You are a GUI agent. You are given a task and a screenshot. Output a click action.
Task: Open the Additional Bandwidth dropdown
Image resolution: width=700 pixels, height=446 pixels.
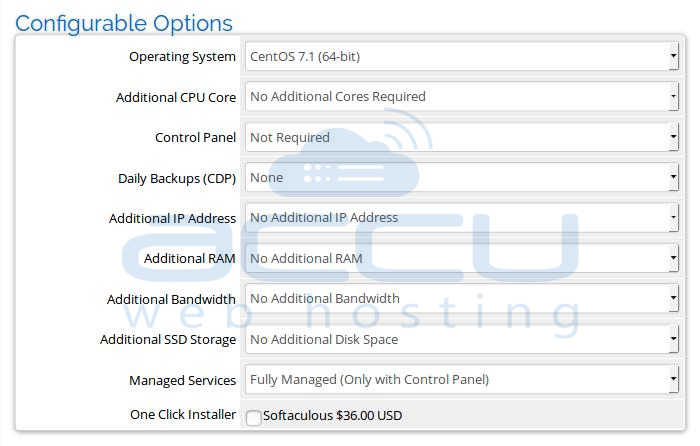[462, 298]
